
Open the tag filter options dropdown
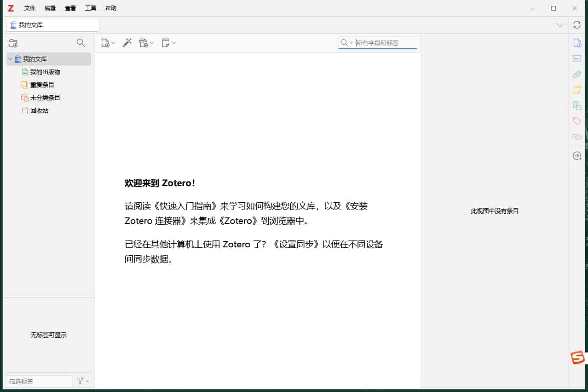coord(82,381)
